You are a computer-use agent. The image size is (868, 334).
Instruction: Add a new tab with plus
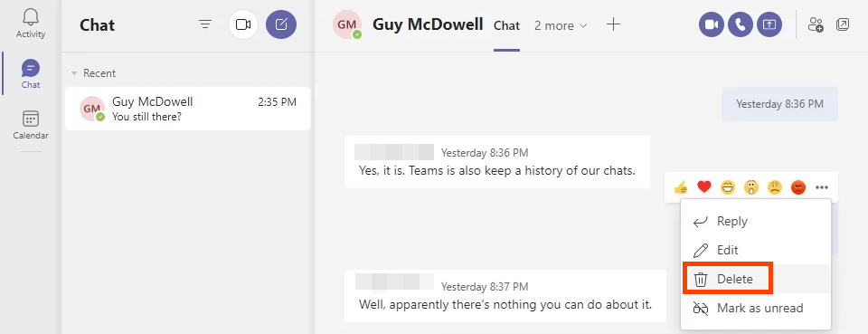(x=613, y=24)
